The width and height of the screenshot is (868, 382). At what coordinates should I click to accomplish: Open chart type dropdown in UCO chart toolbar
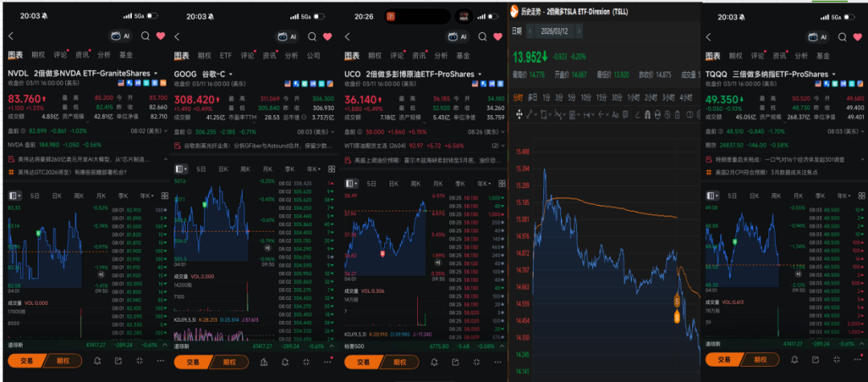(351, 183)
